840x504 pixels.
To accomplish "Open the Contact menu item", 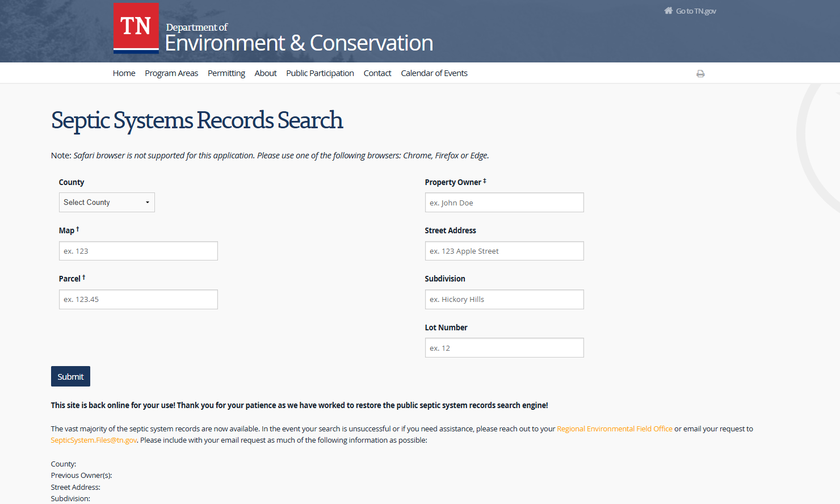I will [377, 73].
